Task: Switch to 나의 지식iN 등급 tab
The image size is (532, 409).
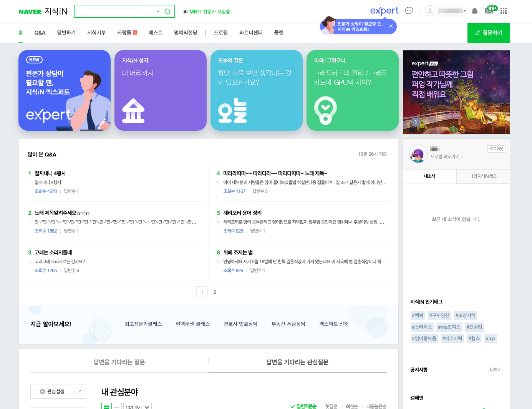Action: click(483, 176)
